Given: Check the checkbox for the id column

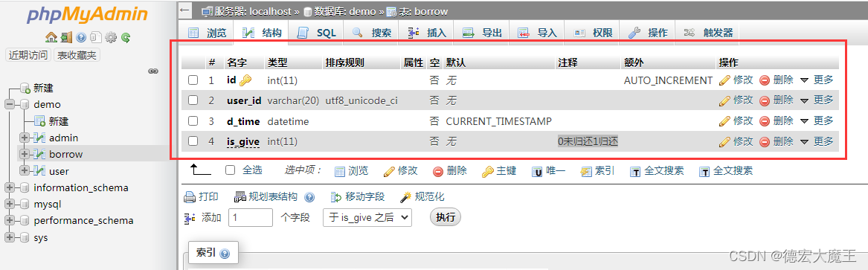Looking at the screenshot, I should pyautogui.click(x=193, y=80).
